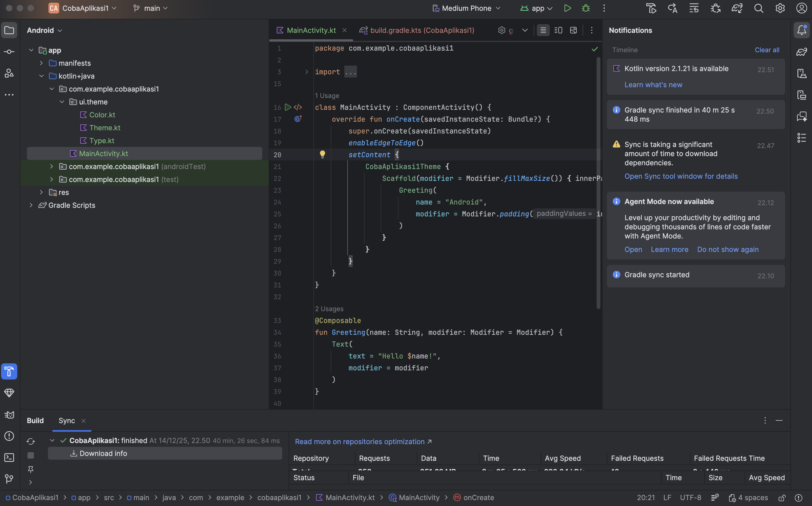
Task: Click the Search Everywhere magnifier icon
Action: pyautogui.click(x=759, y=8)
